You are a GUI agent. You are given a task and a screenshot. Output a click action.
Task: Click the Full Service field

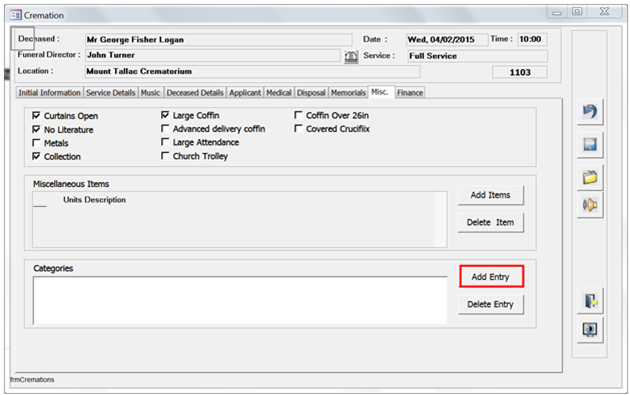coord(477,56)
